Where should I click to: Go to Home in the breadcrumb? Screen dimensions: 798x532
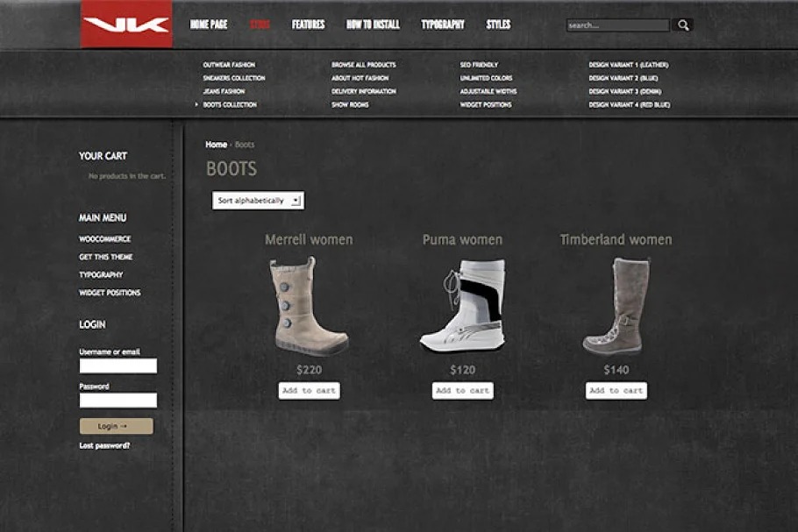point(216,145)
